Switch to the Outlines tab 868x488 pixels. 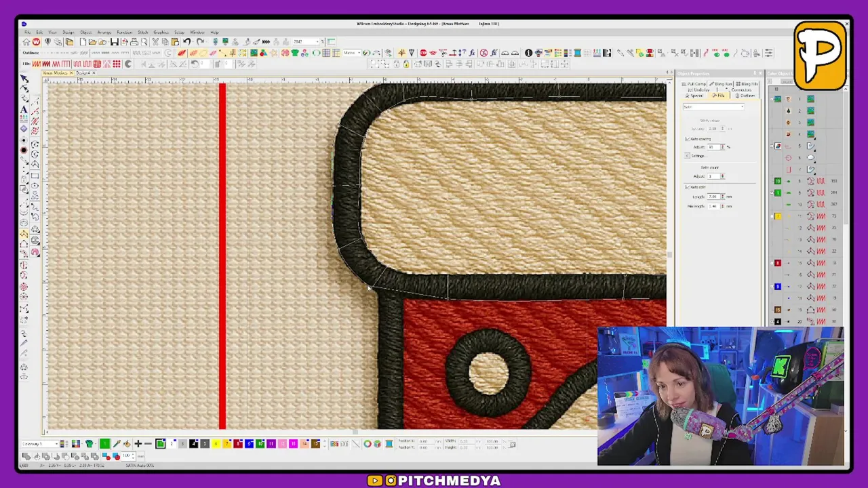click(747, 96)
